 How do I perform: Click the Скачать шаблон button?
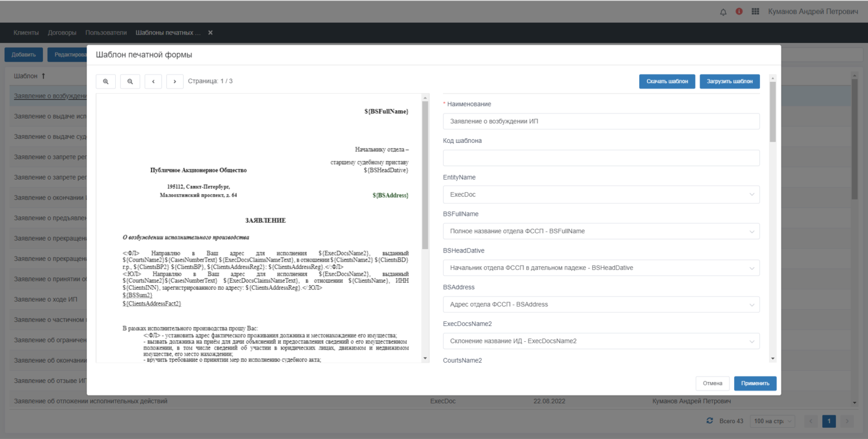(667, 81)
